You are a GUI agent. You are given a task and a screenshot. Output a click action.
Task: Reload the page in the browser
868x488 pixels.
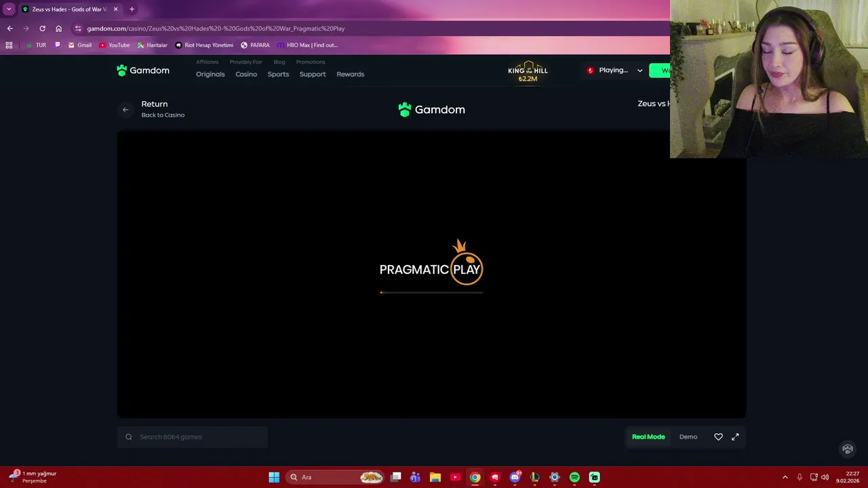tap(42, 28)
